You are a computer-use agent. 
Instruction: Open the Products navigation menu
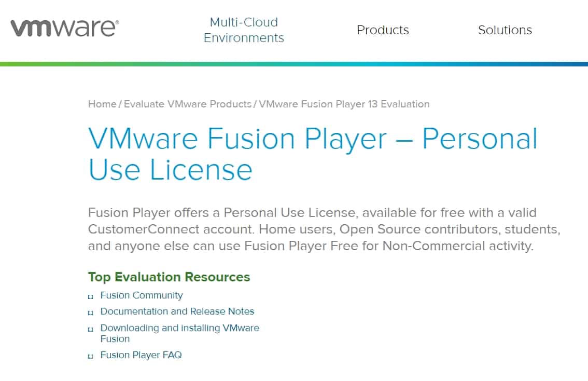[x=383, y=30]
